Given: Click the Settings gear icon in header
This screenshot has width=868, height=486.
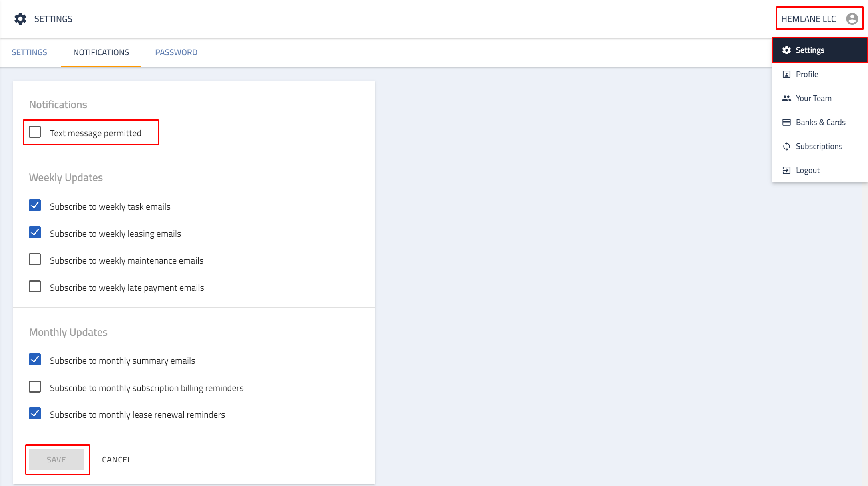Looking at the screenshot, I should [x=20, y=19].
